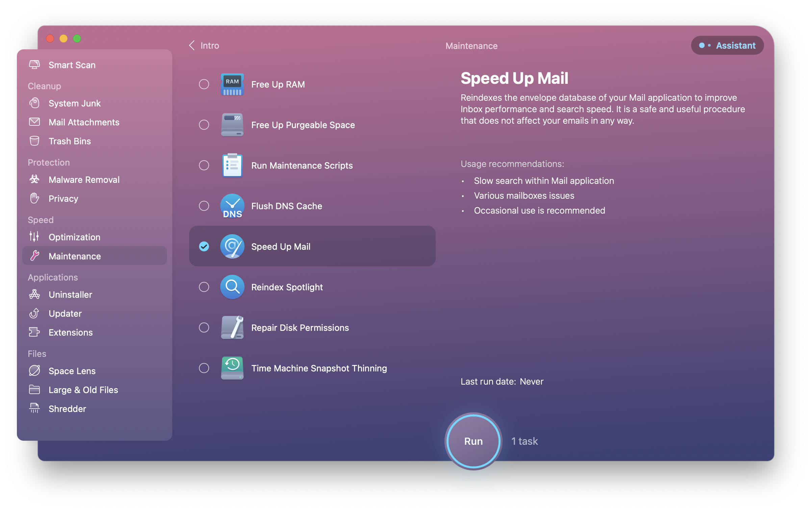Open the Smart Scan monitor icon
812x511 pixels.
pyautogui.click(x=34, y=65)
